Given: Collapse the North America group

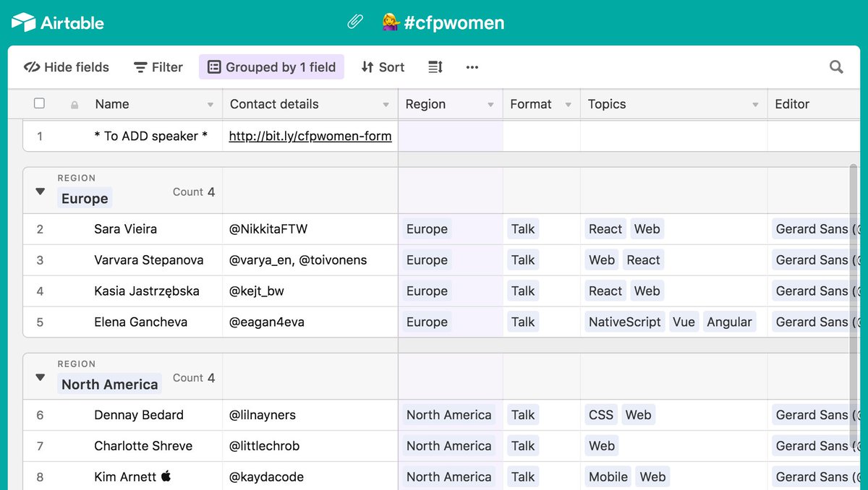Looking at the screenshot, I should click(41, 377).
